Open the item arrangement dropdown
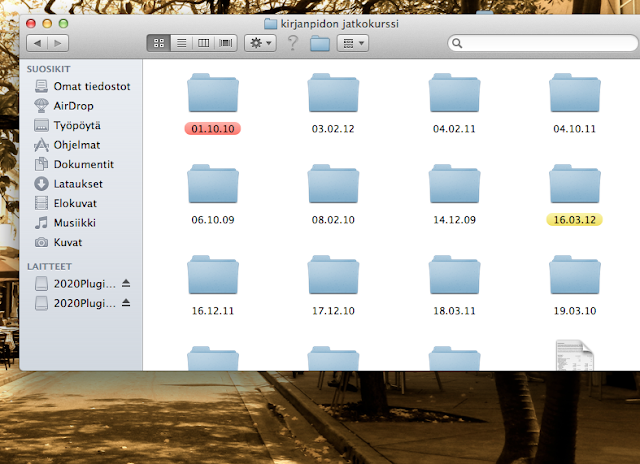The image size is (640, 464). coord(353,43)
